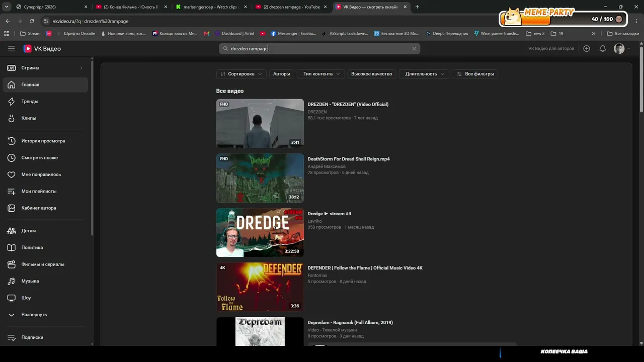
Task: Visit Андрей Максимов's channel
Action: 327,166
